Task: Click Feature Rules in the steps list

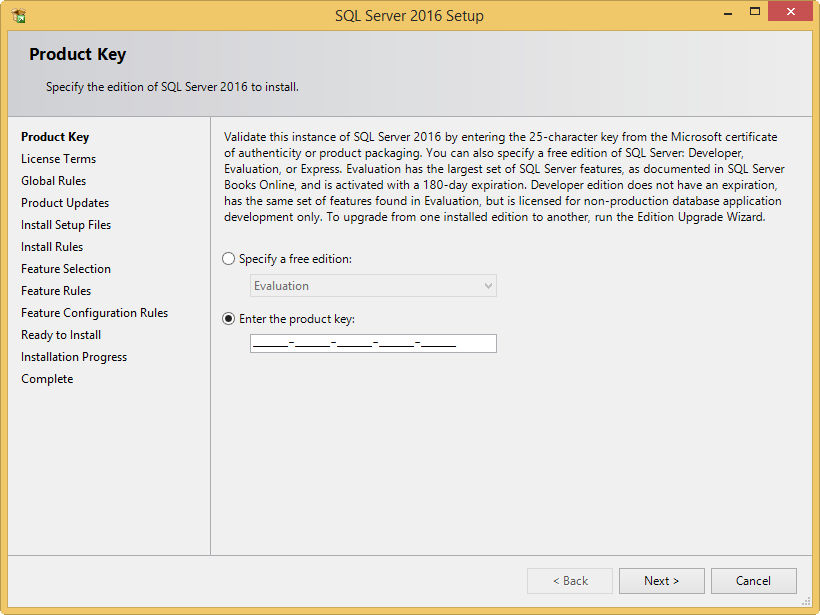Action: coord(56,291)
